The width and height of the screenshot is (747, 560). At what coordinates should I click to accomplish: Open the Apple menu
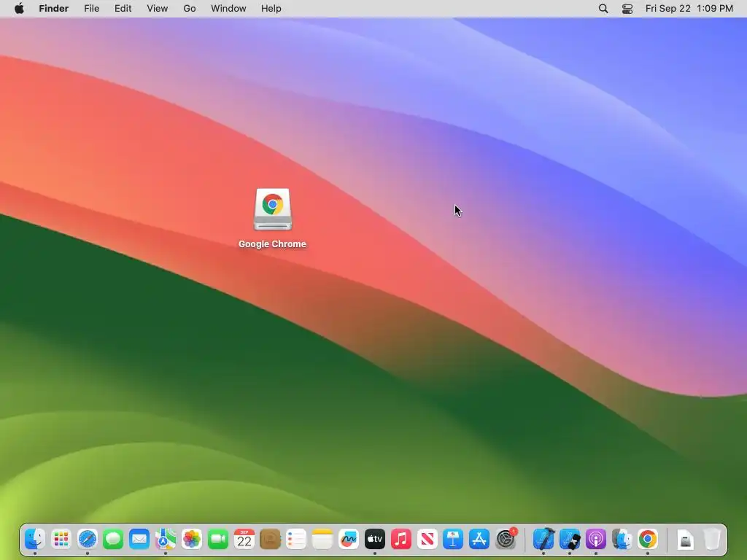point(19,9)
